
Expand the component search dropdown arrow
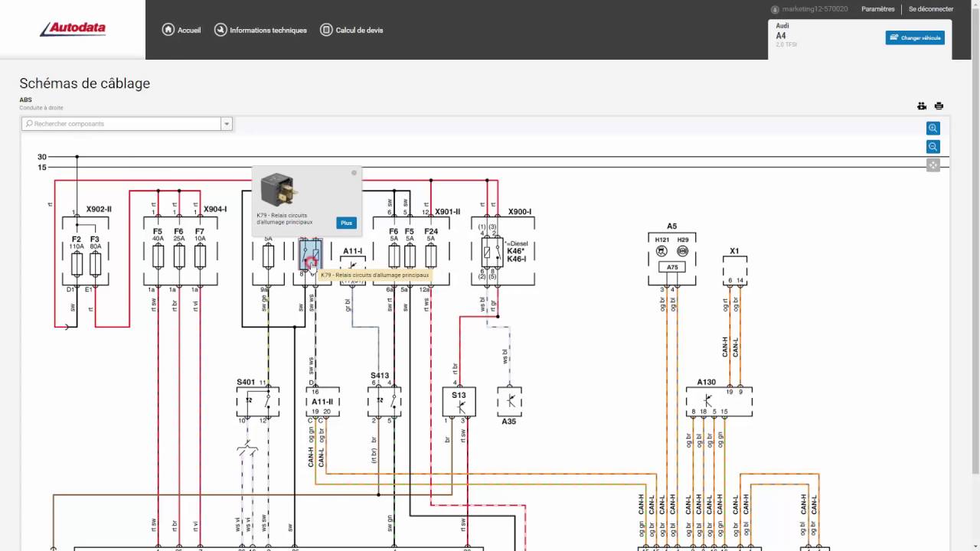(227, 123)
